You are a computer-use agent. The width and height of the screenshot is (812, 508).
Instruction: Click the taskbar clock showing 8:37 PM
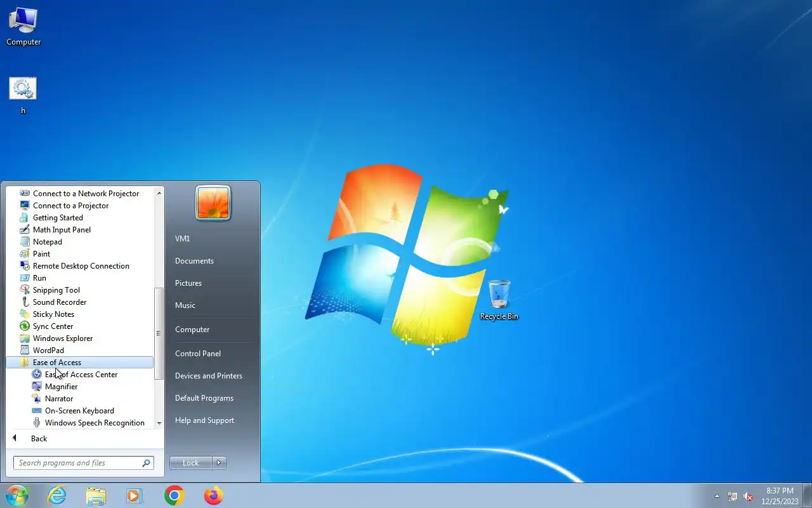click(780, 496)
